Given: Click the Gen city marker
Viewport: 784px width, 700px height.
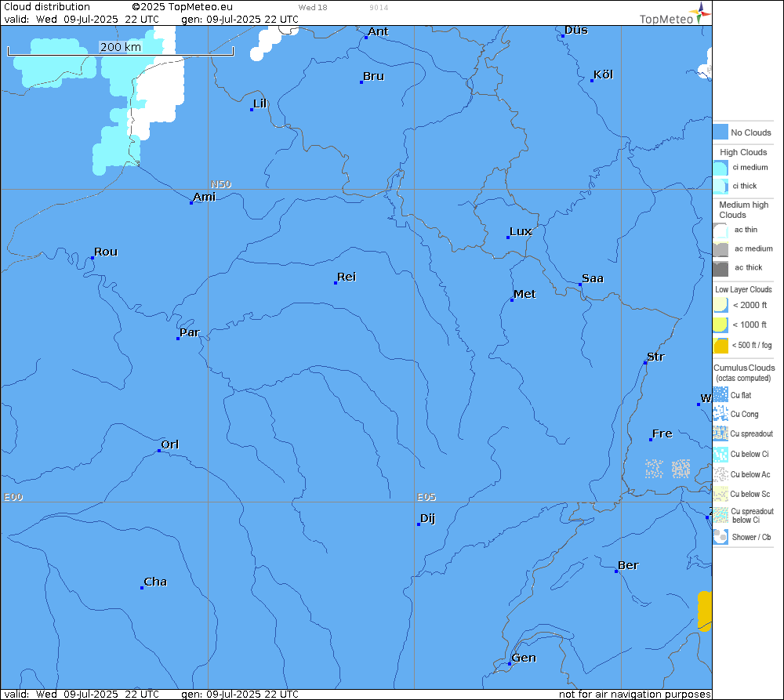Looking at the screenshot, I should [510, 663].
